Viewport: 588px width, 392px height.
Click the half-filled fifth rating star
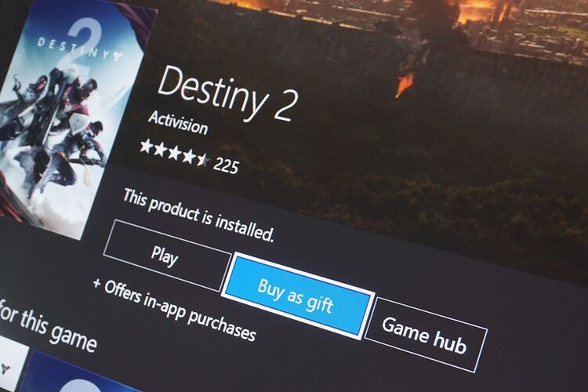coord(203,159)
